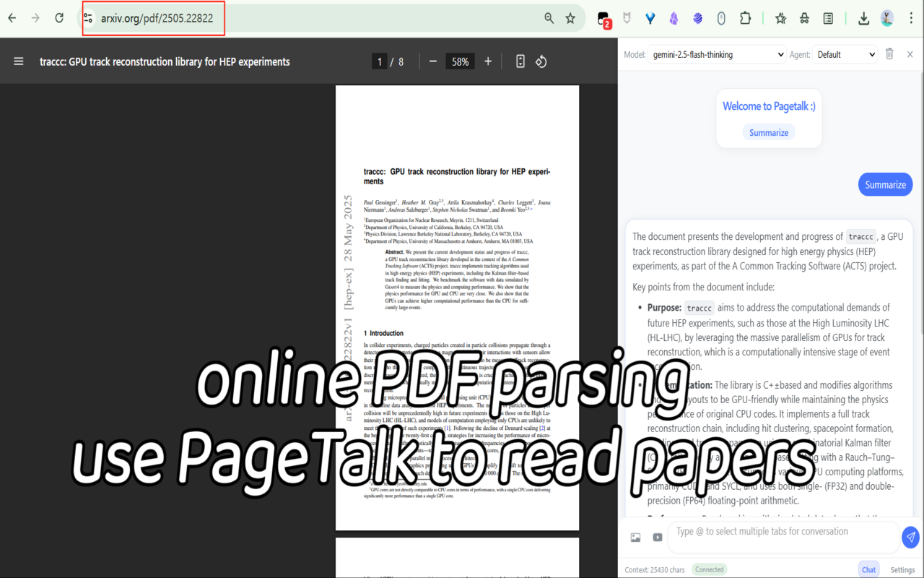
Task: Send a message with the paper plane icon
Action: (x=910, y=537)
